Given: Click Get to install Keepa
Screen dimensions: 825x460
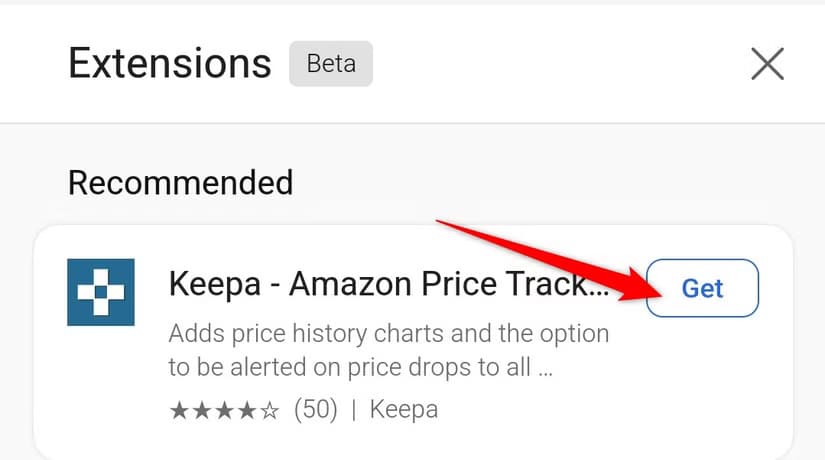Looking at the screenshot, I should [702, 288].
